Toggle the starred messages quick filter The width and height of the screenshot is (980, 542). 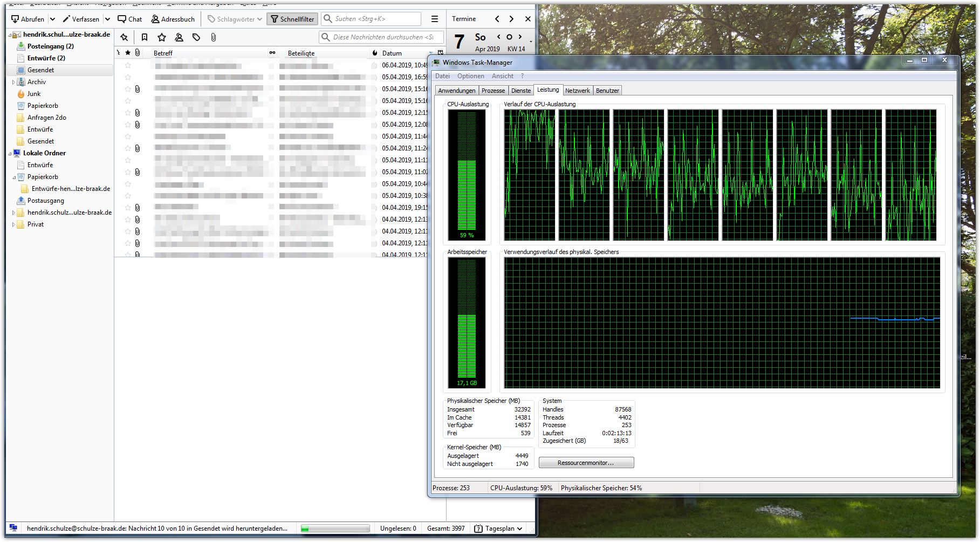point(161,37)
